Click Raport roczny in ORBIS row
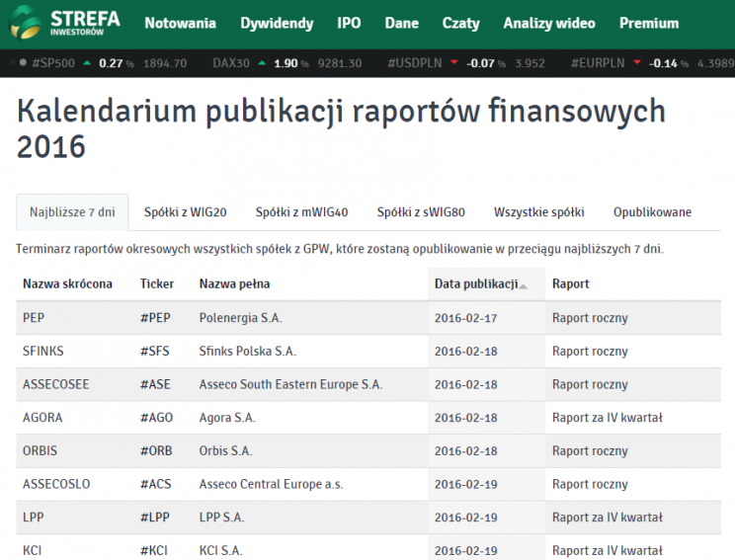735x560 pixels. 590,450
